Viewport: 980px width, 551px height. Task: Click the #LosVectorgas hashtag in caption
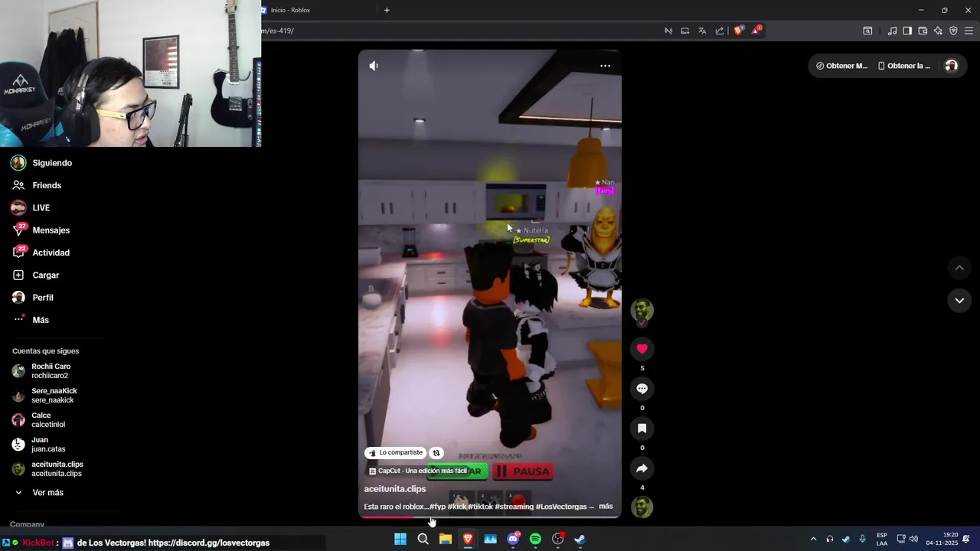pyautogui.click(x=561, y=507)
